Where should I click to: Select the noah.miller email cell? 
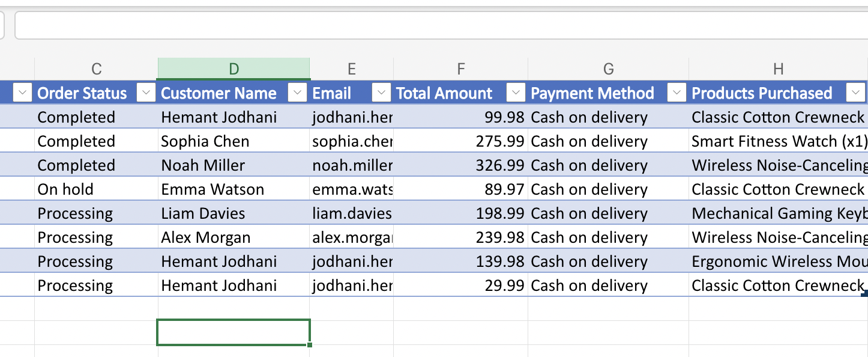pos(351,165)
